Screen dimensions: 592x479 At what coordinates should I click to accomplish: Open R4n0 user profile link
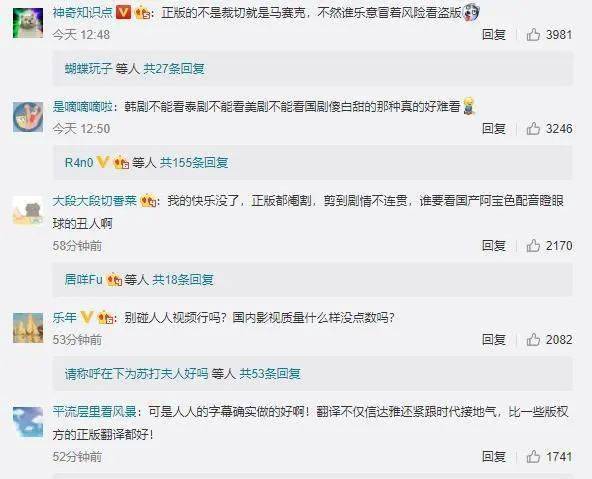[79, 163]
